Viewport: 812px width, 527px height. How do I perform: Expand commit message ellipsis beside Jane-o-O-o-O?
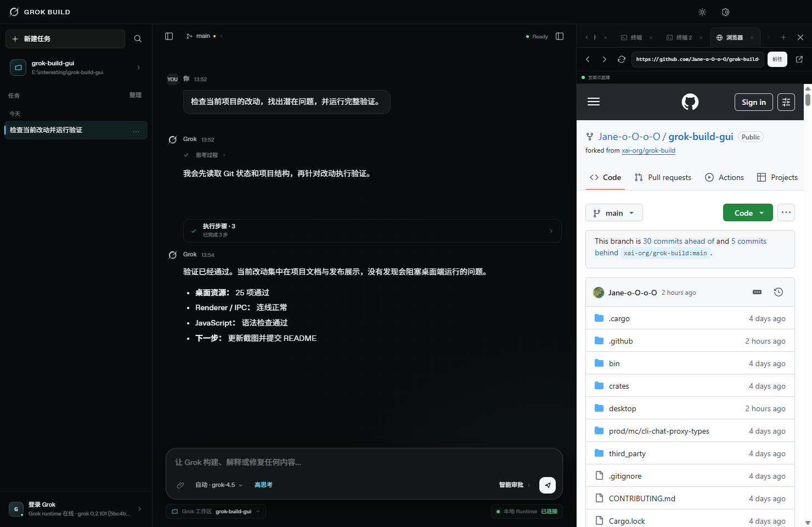(757, 293)
